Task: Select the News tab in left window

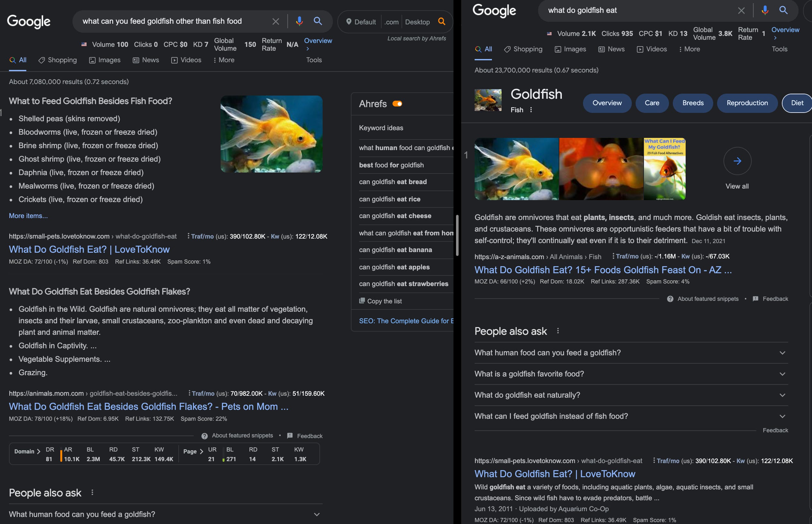Action: point(146,60)
